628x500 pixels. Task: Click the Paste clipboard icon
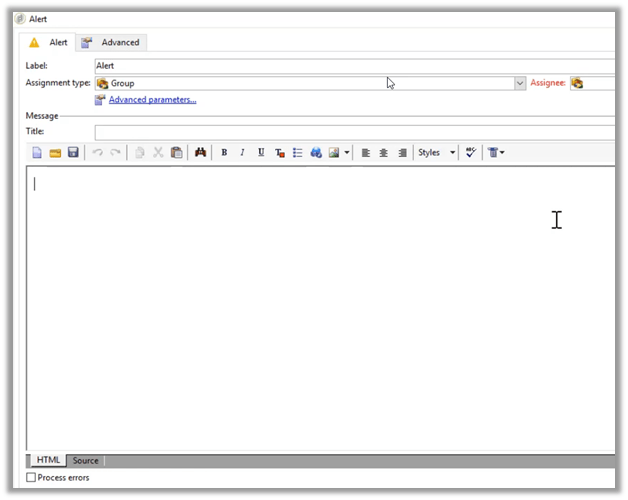click(177, 153)
